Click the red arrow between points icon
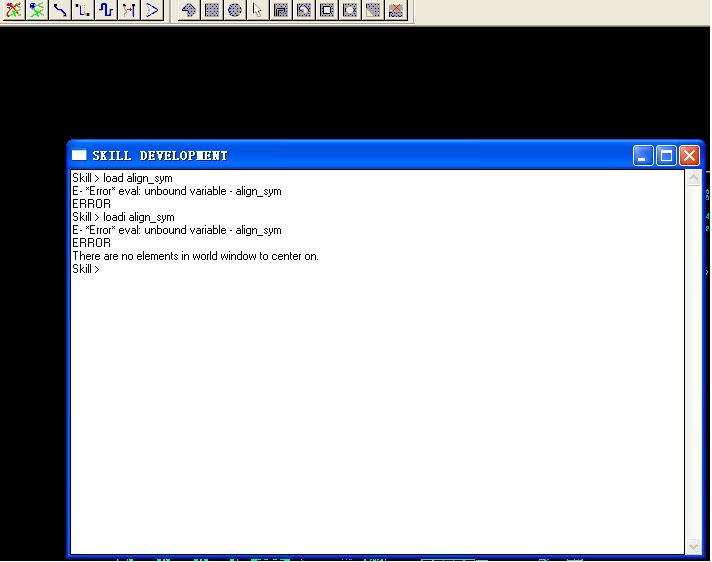The image size is (712, 562). point(129,10)
